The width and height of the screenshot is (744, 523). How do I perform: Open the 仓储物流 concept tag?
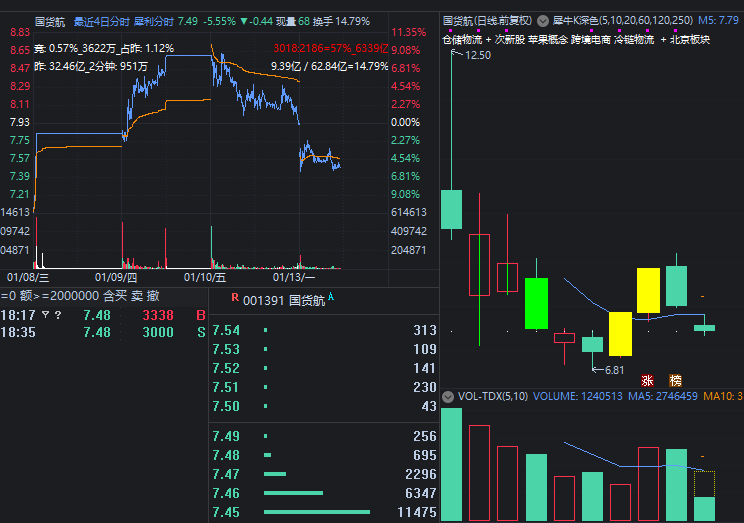point(462,39)
